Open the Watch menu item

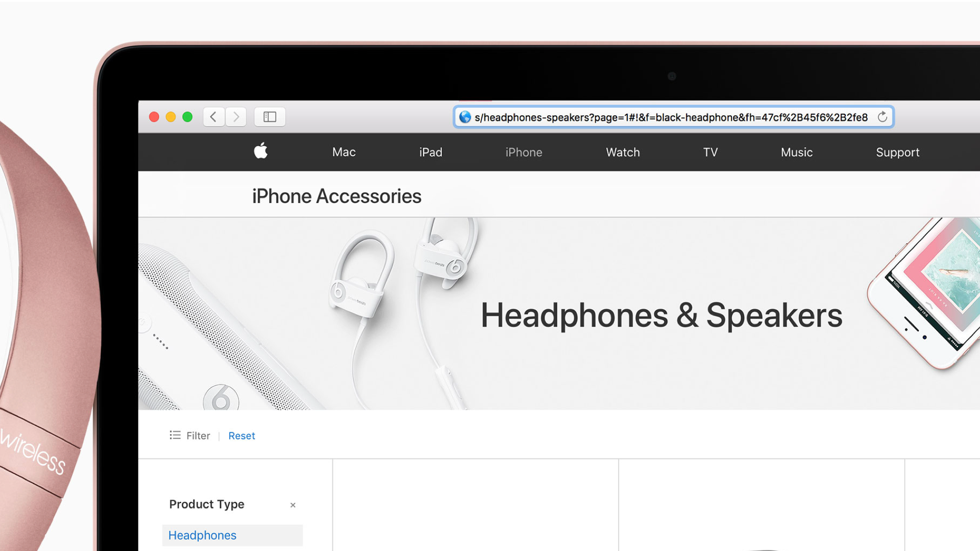(623, 152)
